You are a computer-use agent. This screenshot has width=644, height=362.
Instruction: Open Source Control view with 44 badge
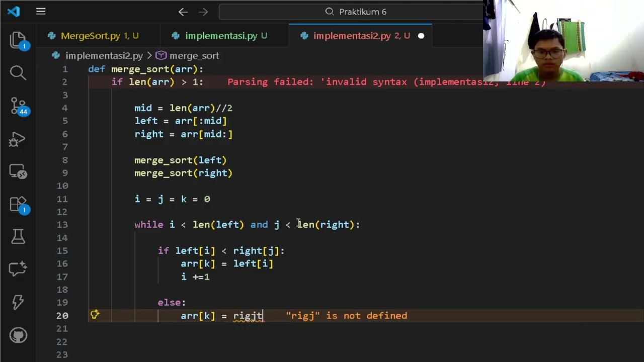point(19,106)
